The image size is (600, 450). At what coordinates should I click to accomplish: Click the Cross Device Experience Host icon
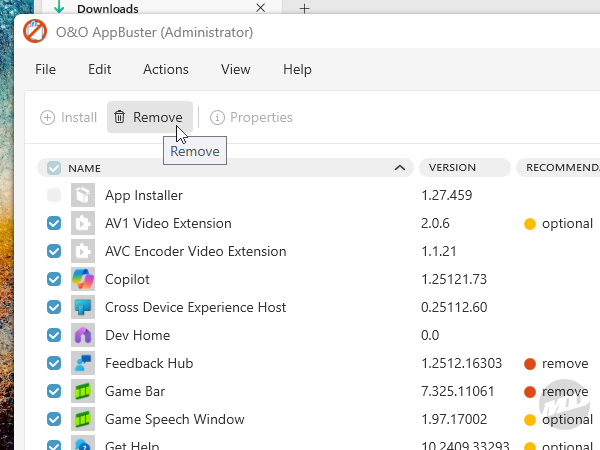[x=83, y=307]
